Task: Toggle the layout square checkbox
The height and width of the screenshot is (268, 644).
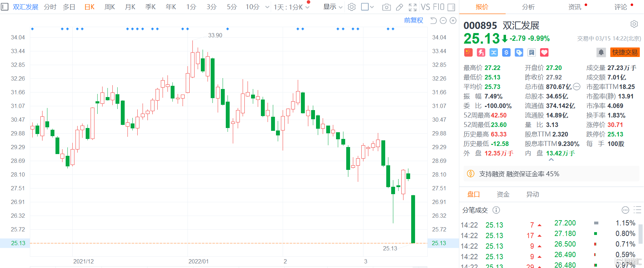Action: tap(364, 7)
